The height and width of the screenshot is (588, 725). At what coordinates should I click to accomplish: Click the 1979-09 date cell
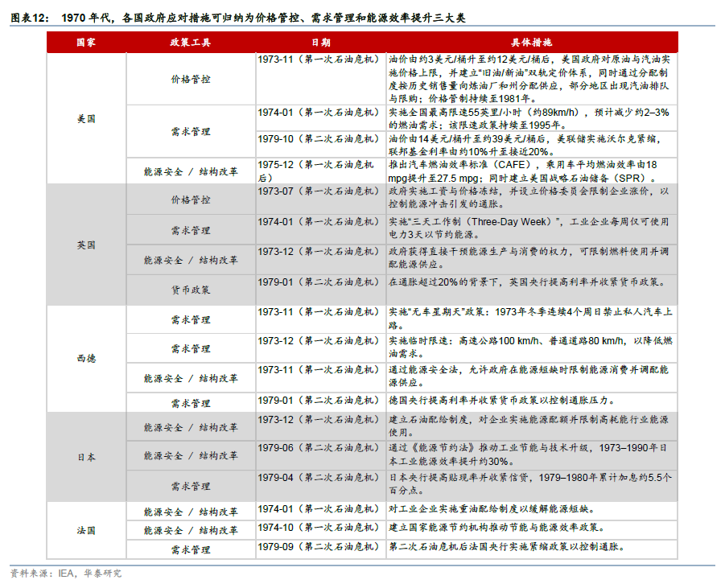click(319, 547)
